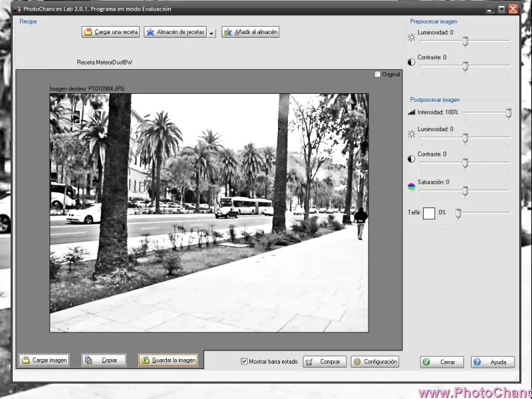Viewport: 532px width, 399px height.
Task: Click Añadir al almacén button
Action: tap(250, 32)
